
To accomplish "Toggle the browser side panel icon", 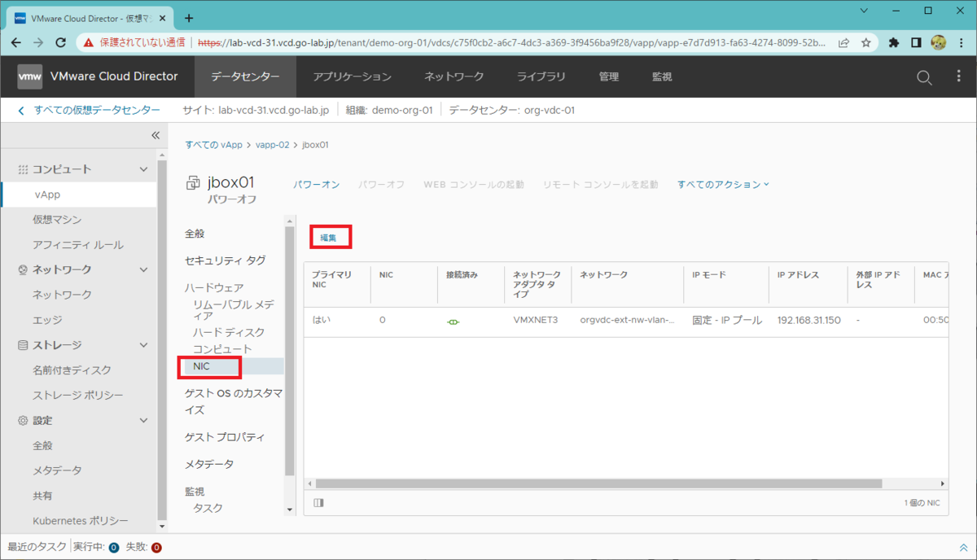I will [916, 42].
